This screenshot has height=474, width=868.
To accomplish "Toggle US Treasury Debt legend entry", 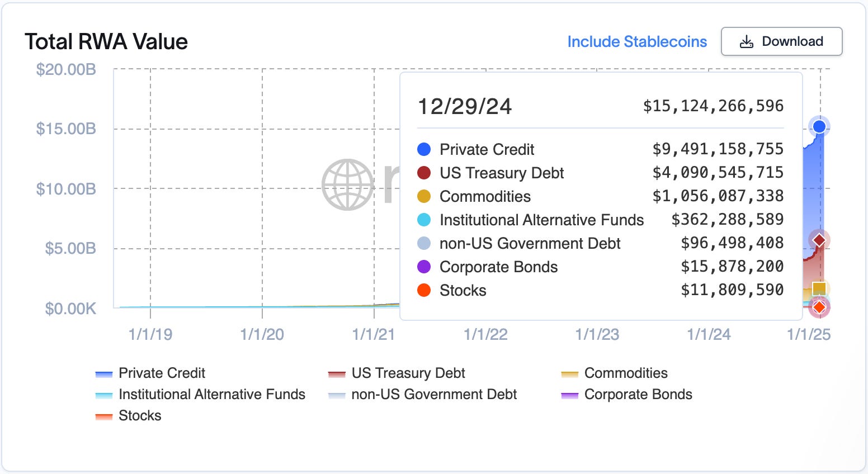I will (x=396, y=373).
